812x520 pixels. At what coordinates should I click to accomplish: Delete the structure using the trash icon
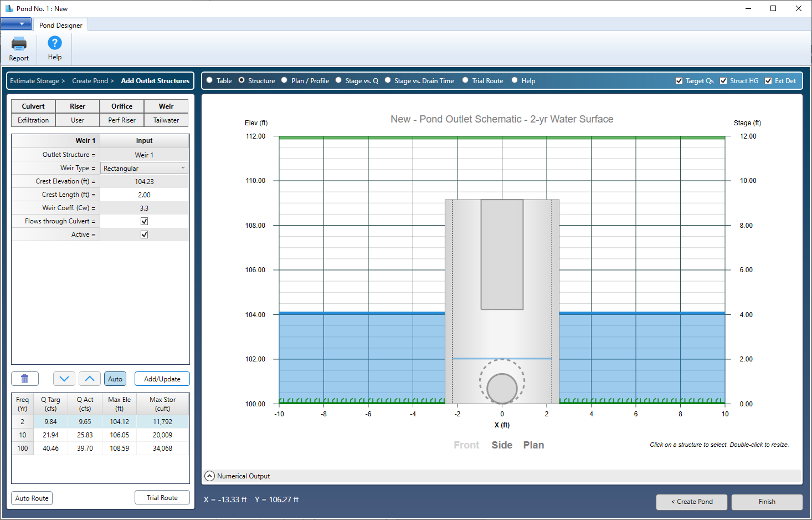[25, 379]
